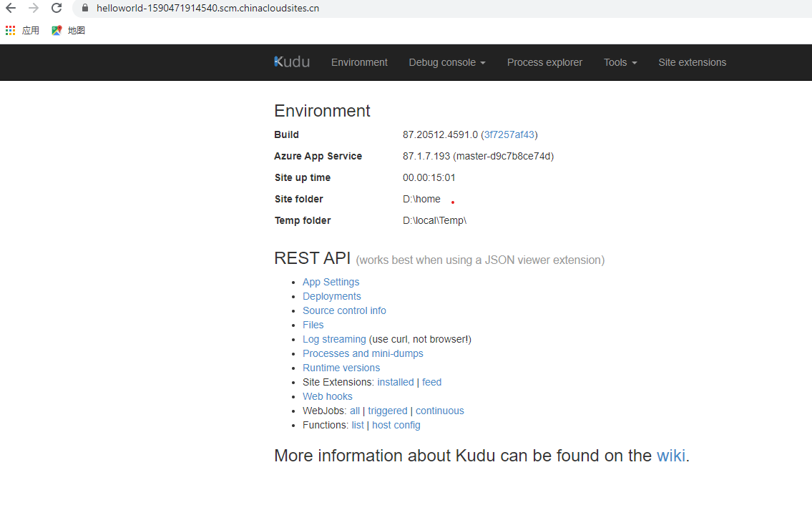Click the padlock site info icon
This screenshot has width=812, height=505.
point(85,9)
